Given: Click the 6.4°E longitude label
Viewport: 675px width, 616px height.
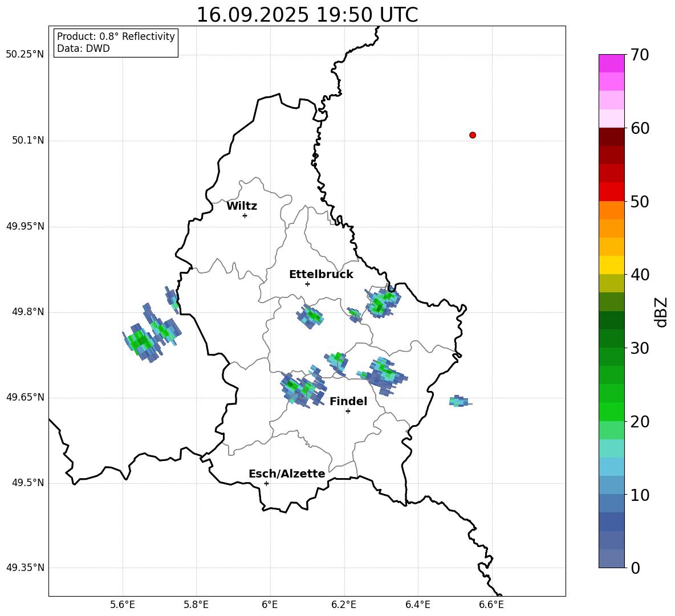Looking at the screenshot, I should [x=417, y=605].
